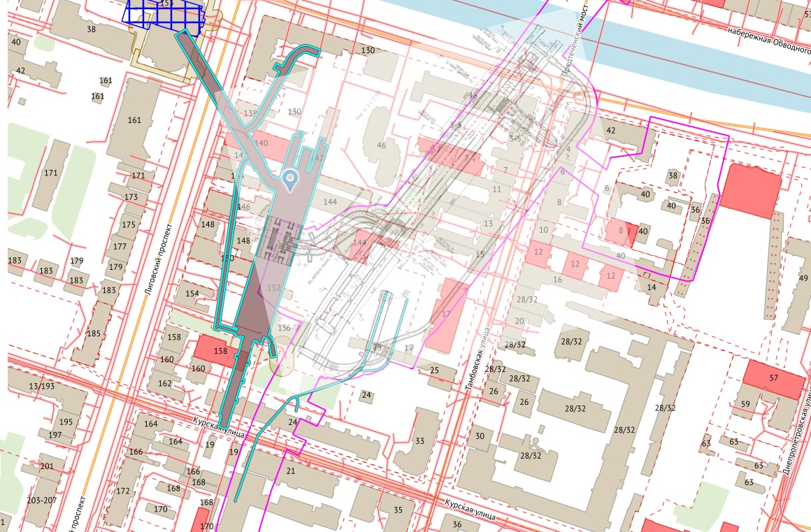
Task: Click the blue location pin marker
Action: 292,180
